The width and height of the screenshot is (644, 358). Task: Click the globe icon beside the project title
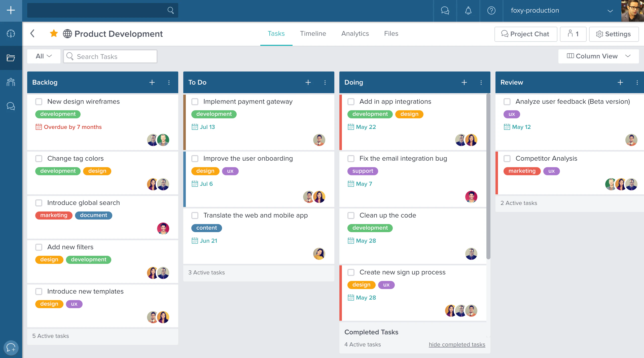pyautogui.click(x=67, y=34)
